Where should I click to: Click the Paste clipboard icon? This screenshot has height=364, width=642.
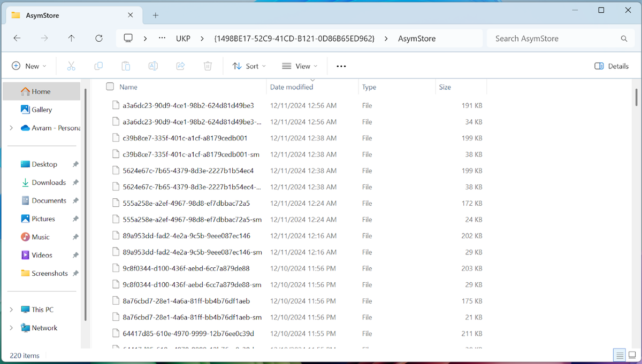pos(126,66)
